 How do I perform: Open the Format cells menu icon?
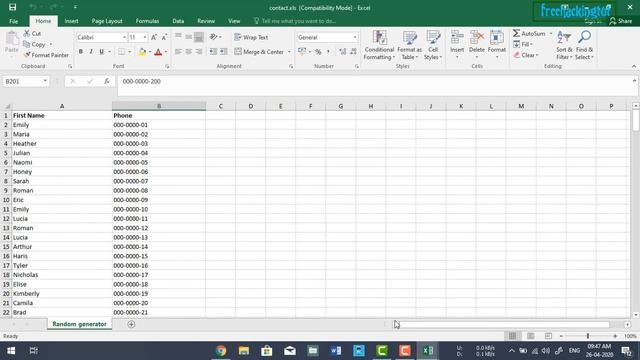coord(497,38)
